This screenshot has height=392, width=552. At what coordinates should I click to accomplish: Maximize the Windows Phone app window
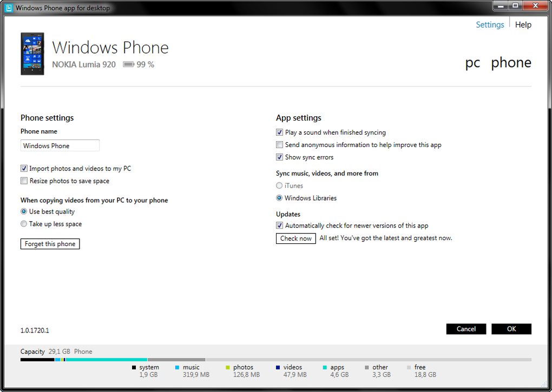(515, 5)
